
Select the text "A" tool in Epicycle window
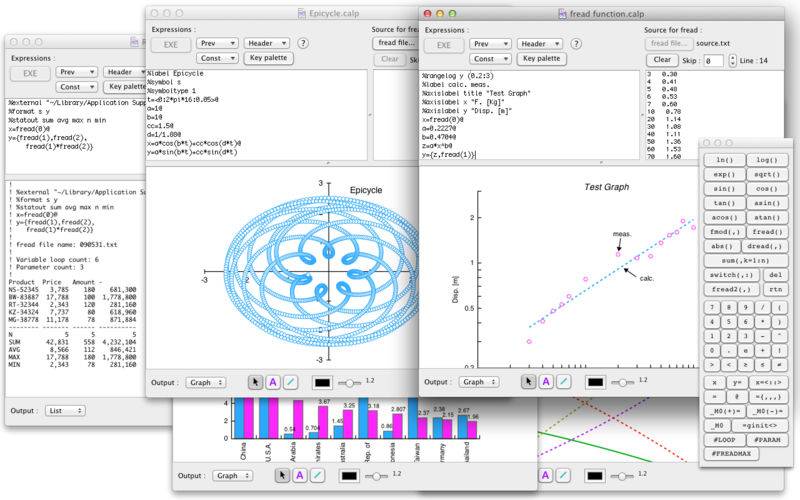(273, 382)
